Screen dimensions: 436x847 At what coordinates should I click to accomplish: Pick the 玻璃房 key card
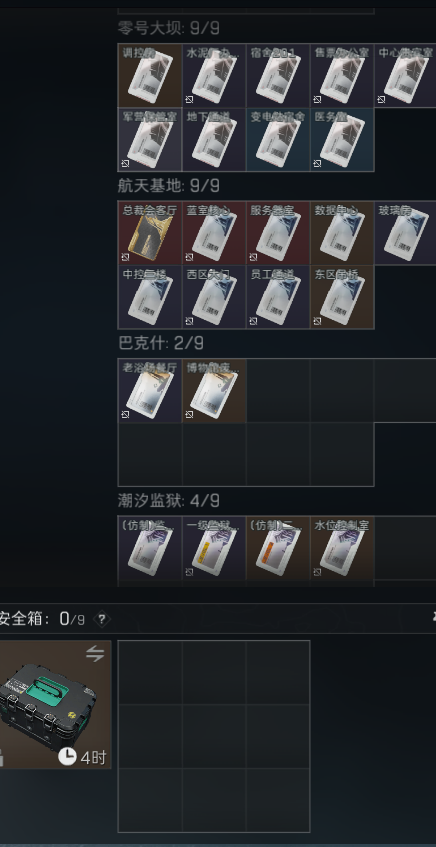coord(406,233)
